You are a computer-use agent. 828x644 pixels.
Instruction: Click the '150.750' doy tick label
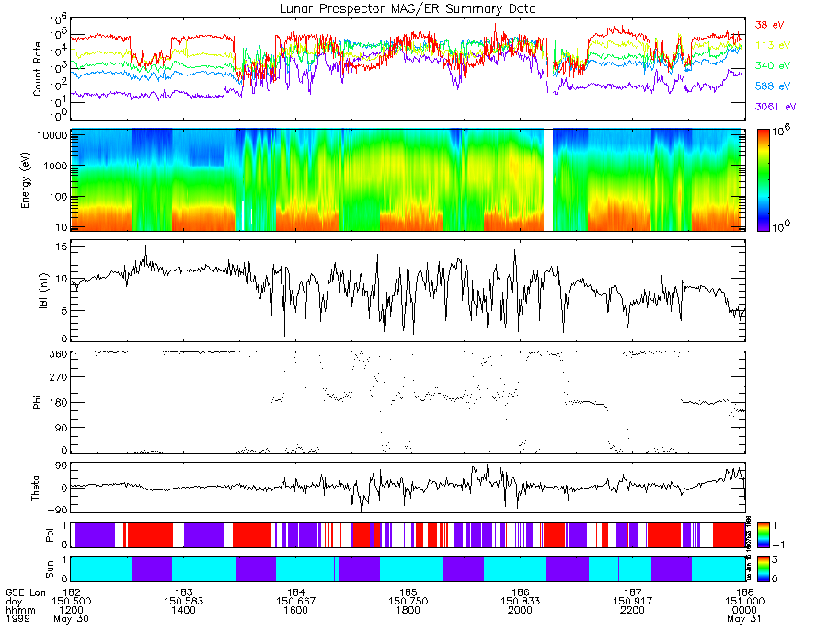[408, 602]
